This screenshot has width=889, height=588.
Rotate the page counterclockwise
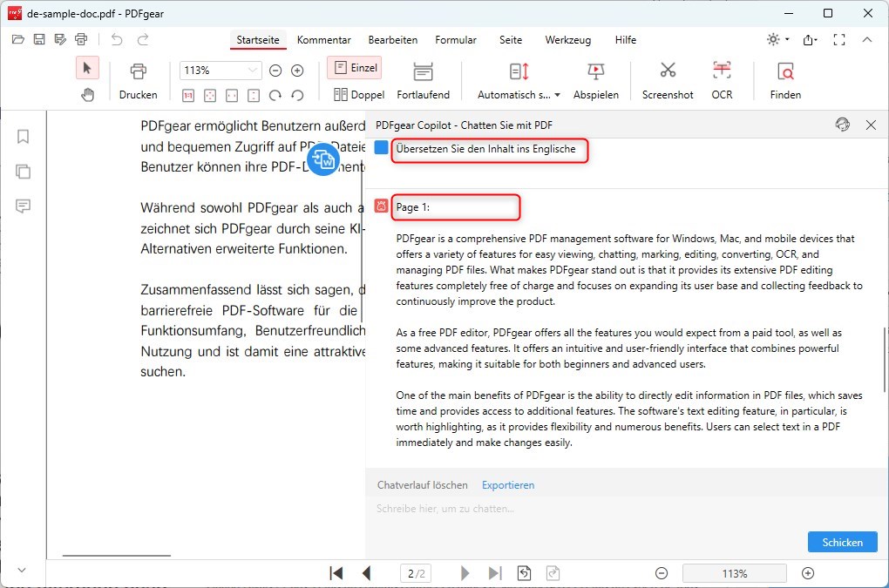point(297,95)
